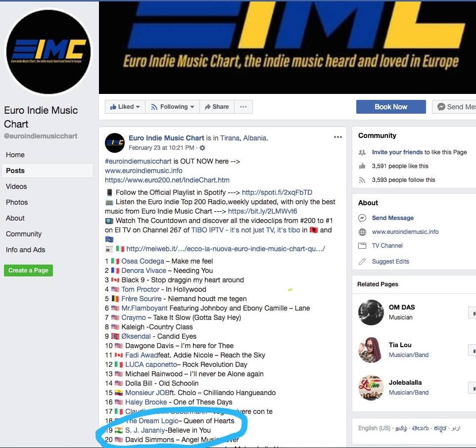Select Community in the left navigation
Screen dimensions: 476x448
pyautogui.click(x=24, y=234)
